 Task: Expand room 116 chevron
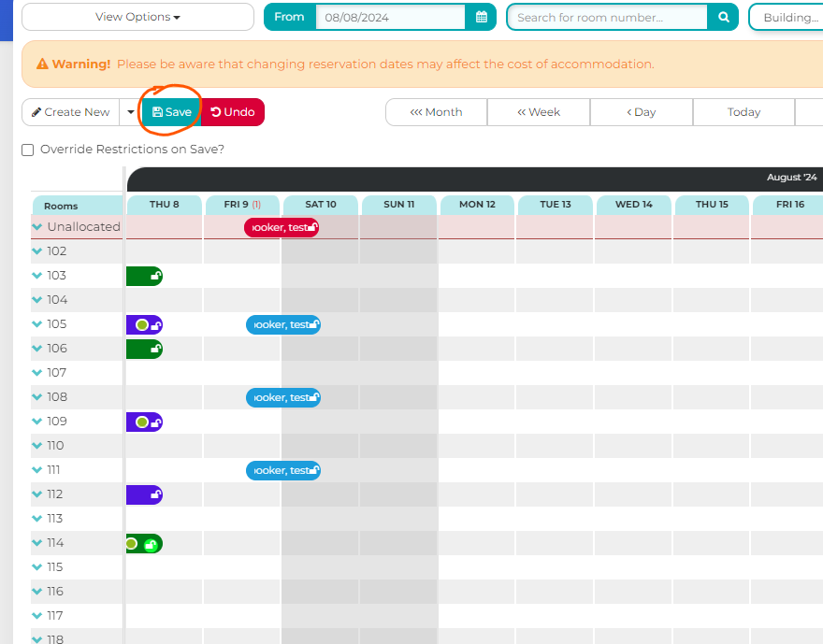[x=36, y=591]
